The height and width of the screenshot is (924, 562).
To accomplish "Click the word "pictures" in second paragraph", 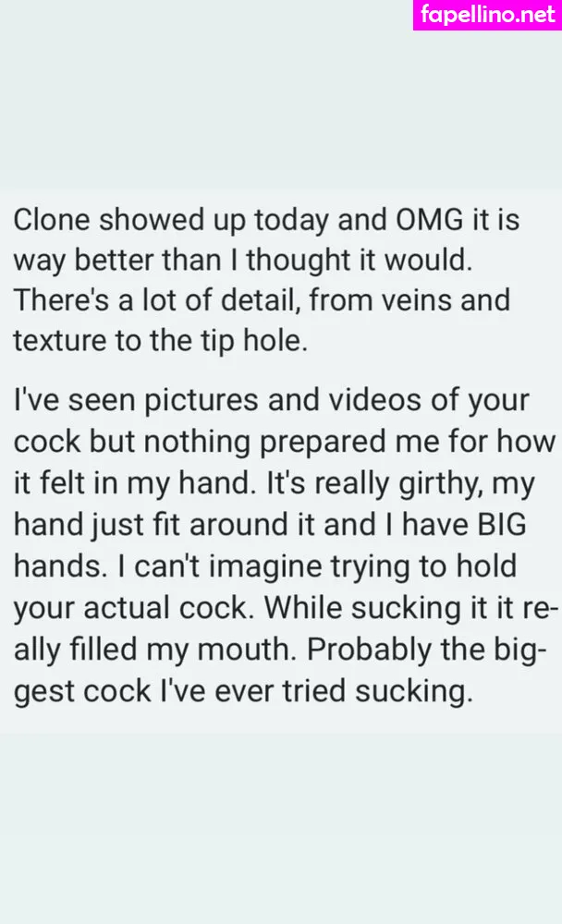I will (x=202, y=401).
